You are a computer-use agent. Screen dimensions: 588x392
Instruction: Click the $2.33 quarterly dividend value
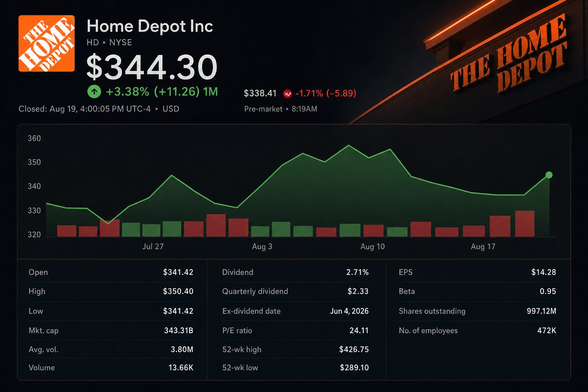click(358, 291)
